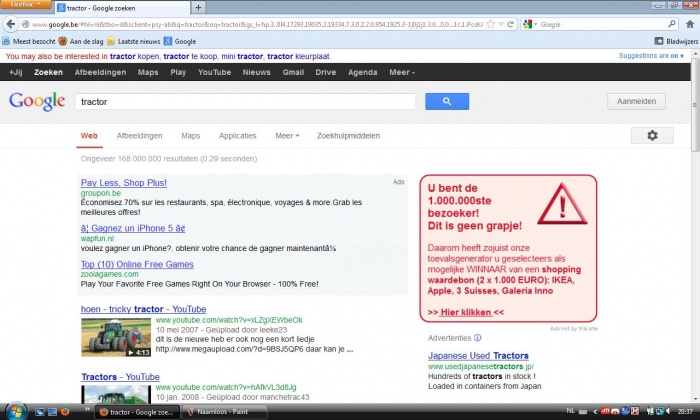700x420 pixels.
Task: Open Gagnez un iPhone 5 ad link
Action: (133, 228)
